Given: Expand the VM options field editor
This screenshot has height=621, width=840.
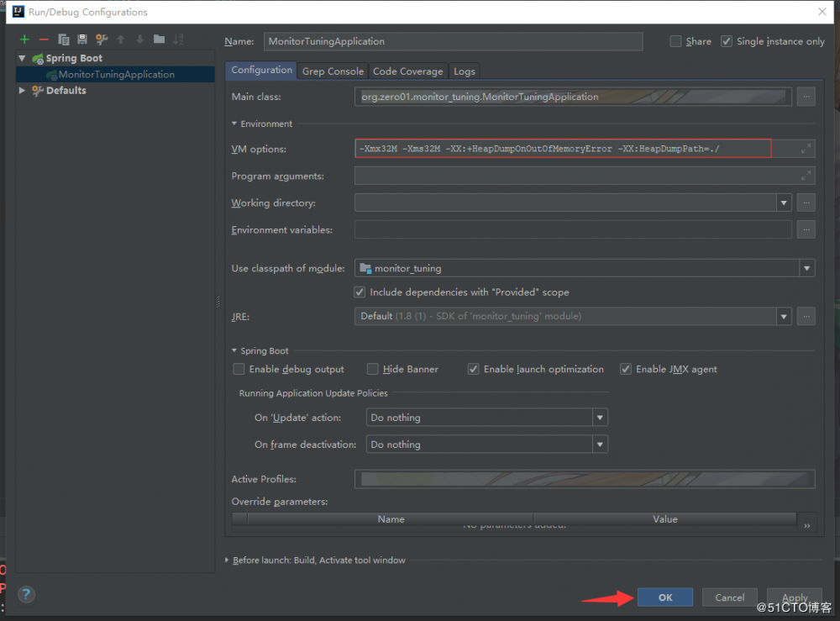Looking at the screenshot, I should click(x=806, y=149).
